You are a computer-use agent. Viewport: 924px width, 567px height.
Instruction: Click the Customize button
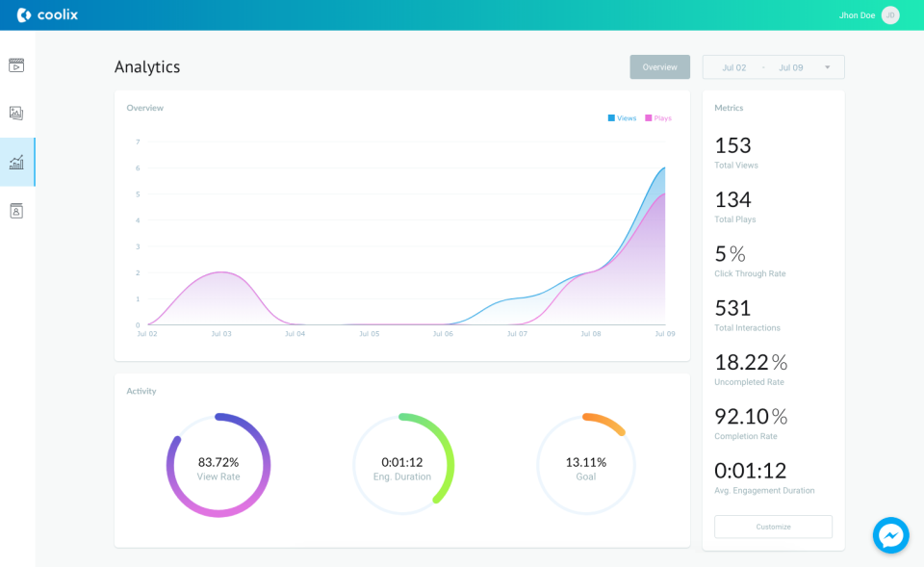click(773, 527)
